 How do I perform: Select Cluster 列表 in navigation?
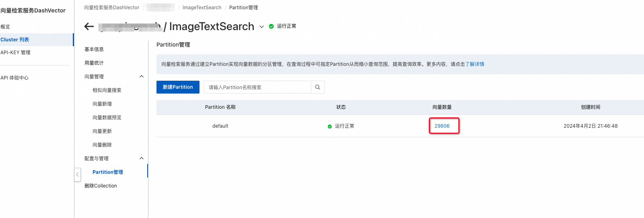click(15, 39)
